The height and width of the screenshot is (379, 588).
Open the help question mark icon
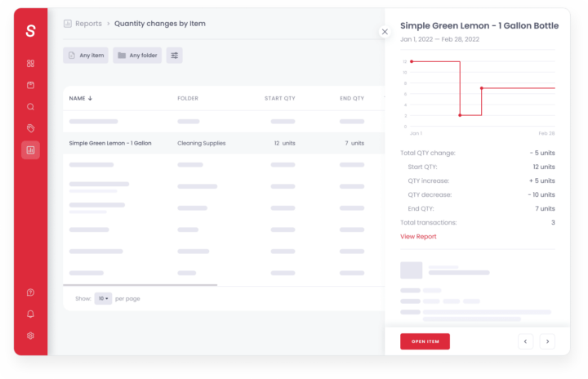(x=30, y=292)
